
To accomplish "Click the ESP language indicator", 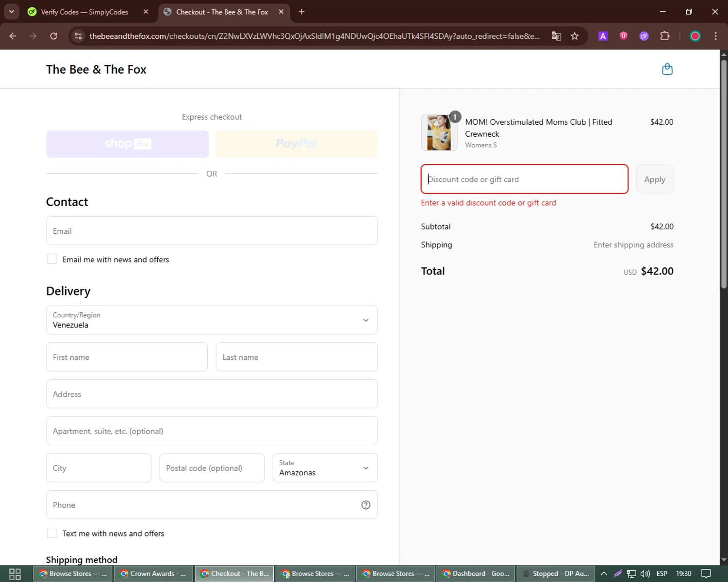I will (x=662, y=574).
